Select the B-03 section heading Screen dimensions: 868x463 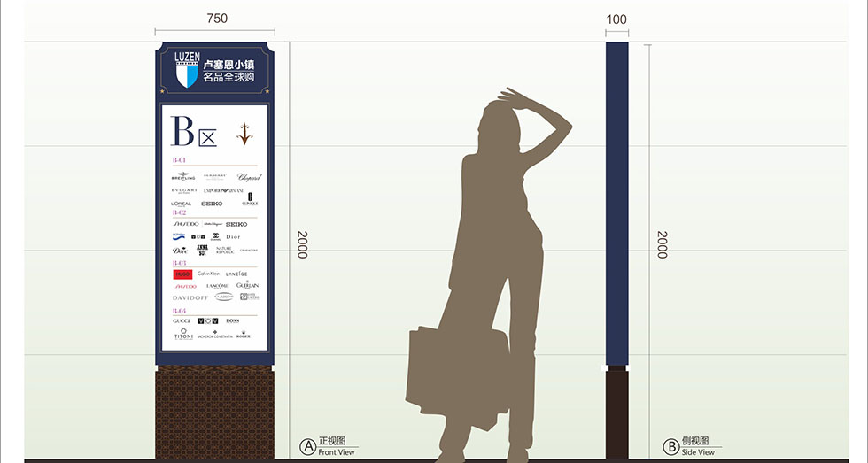tap(179, 263)
